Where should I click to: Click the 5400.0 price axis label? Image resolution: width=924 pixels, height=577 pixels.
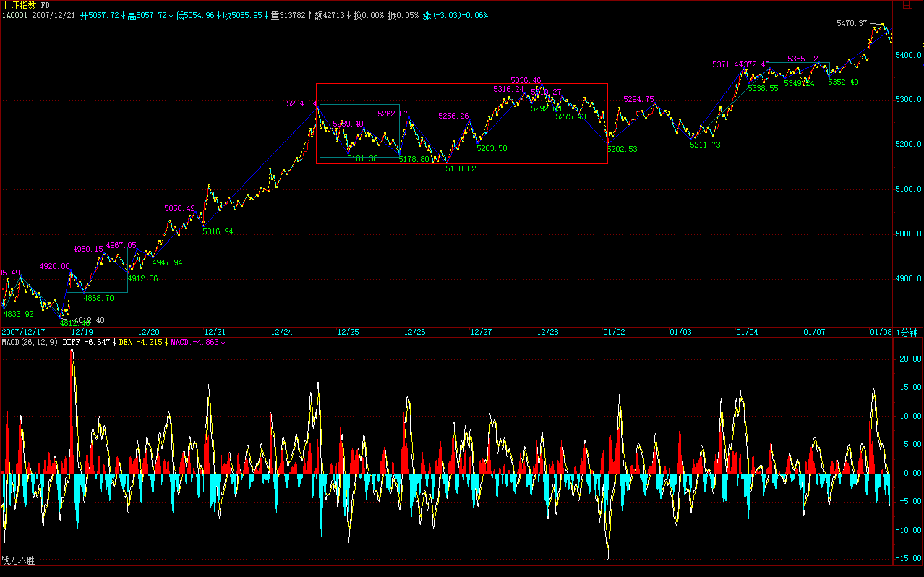pos(908,56)
